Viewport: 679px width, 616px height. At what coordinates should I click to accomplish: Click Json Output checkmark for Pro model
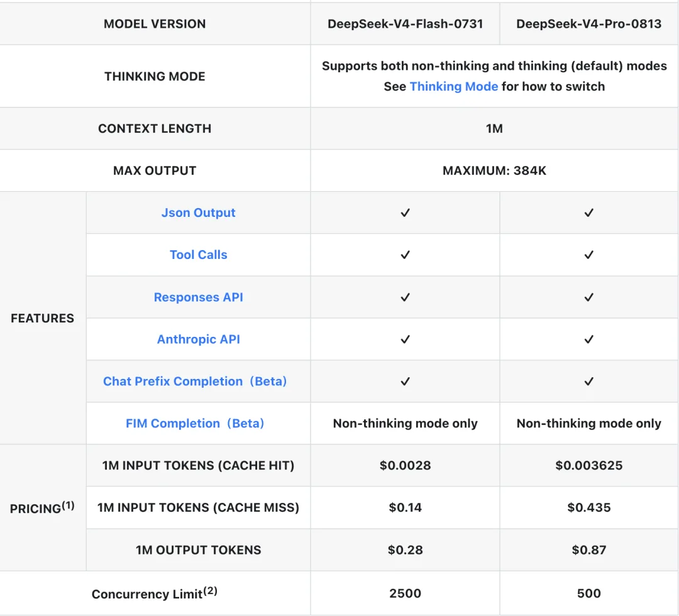click(x=588, y=212)
